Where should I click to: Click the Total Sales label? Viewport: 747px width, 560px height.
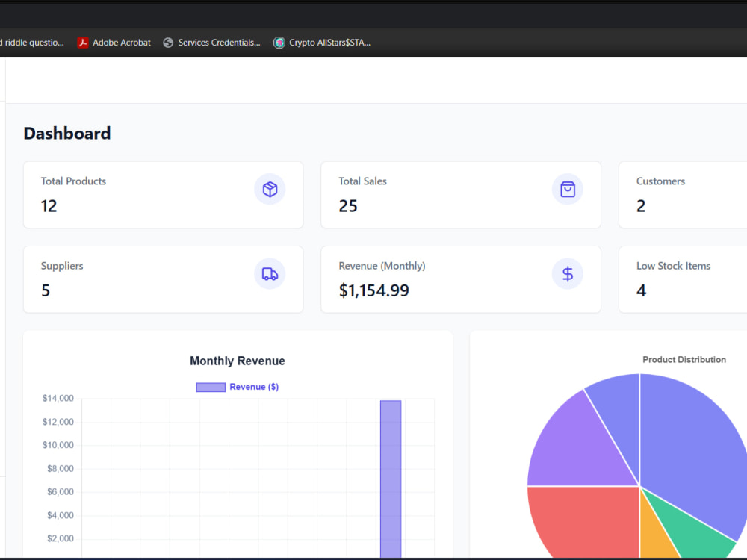(x=362, y=181)
